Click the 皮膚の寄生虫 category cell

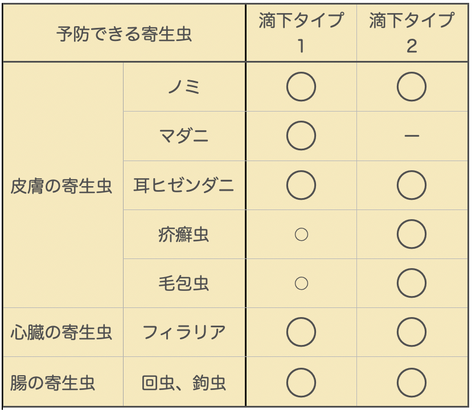62,185
